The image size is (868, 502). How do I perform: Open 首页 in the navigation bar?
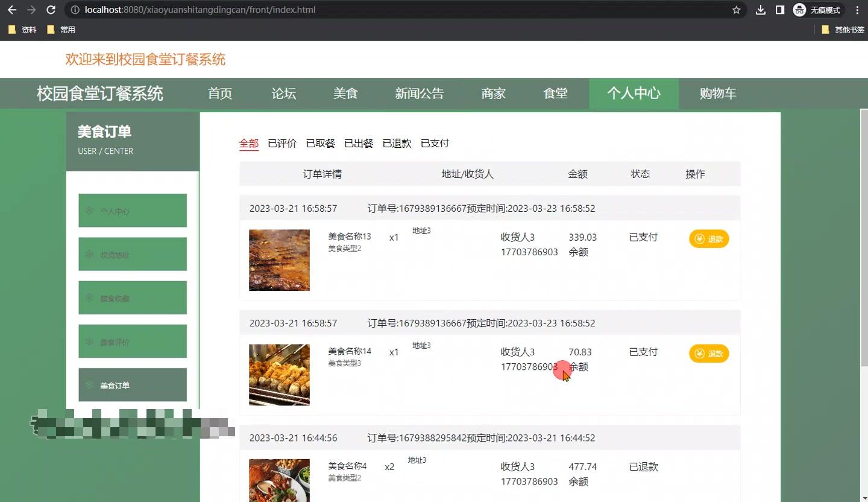click(220, 94)
